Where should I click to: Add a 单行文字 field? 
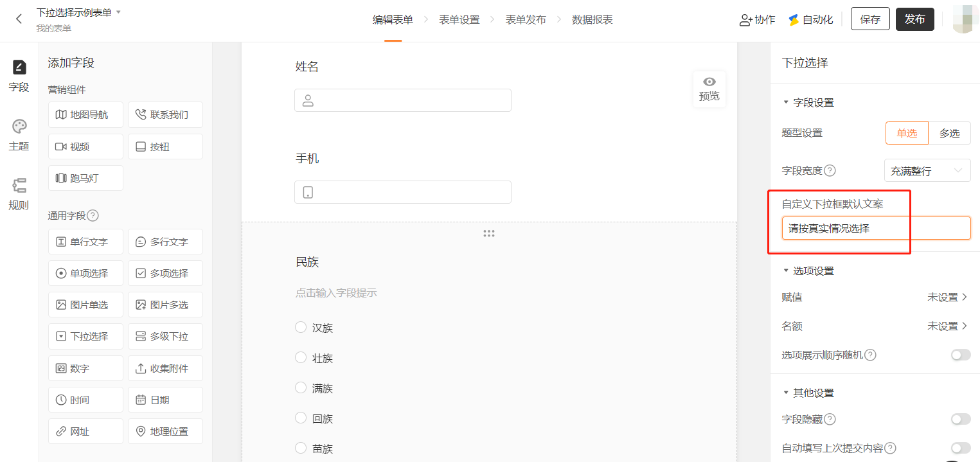coord(85,242)
